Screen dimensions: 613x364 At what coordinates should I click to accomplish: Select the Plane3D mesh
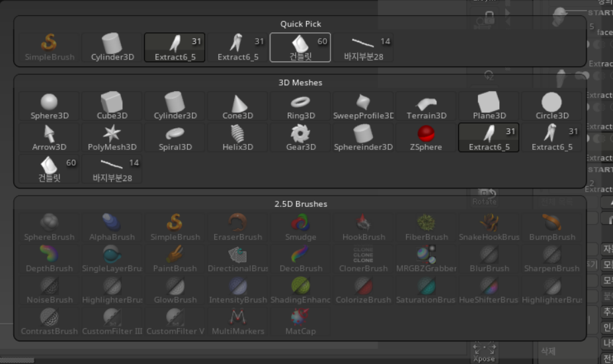pyautogui.click(x=489, y=106)
